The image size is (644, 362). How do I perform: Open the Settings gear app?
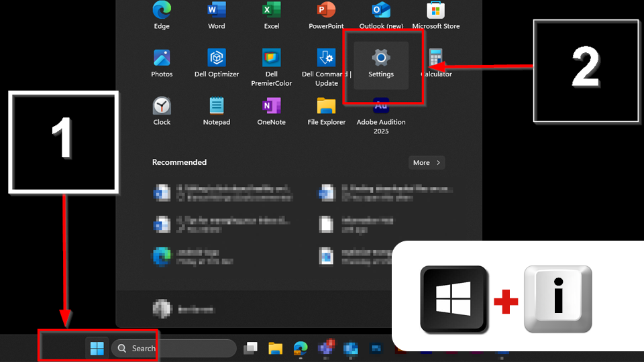381,65
